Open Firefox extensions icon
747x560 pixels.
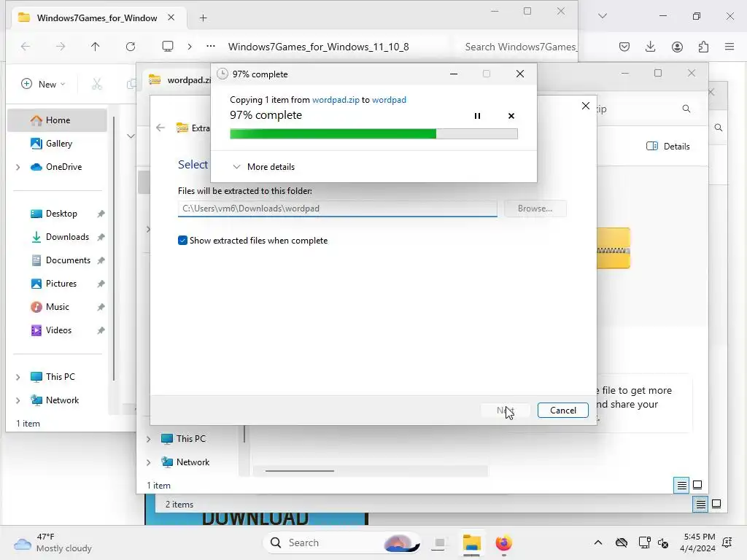tap(703, 46)
